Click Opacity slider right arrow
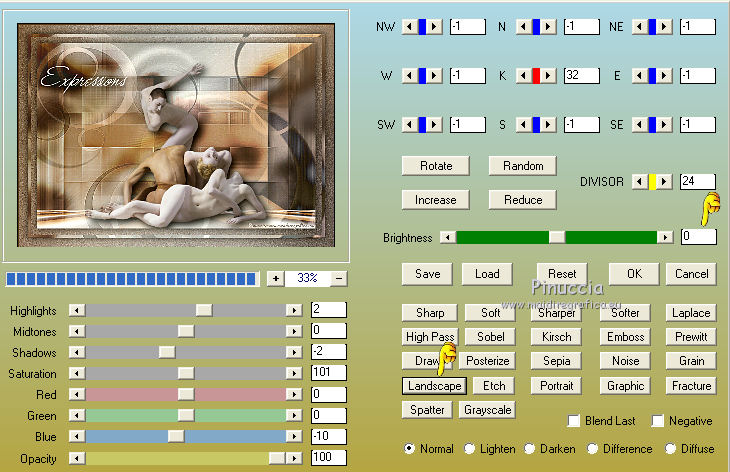 click(x=294, y=458)
